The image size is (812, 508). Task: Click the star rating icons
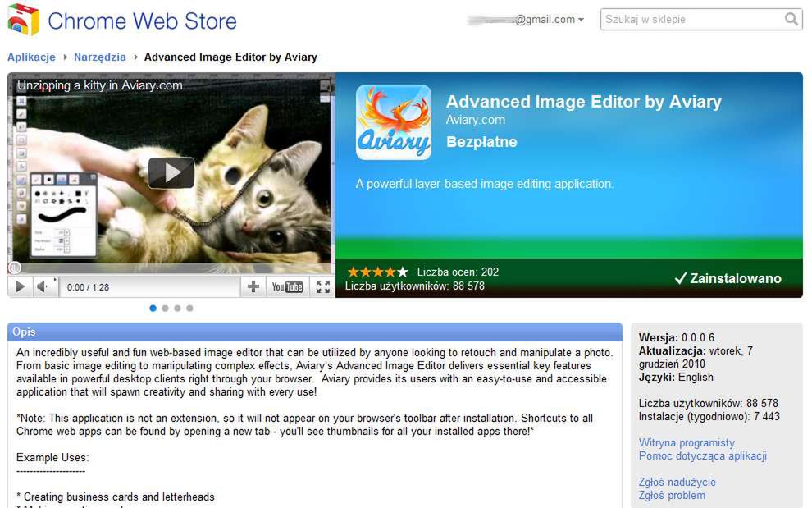tap(377, 272)
